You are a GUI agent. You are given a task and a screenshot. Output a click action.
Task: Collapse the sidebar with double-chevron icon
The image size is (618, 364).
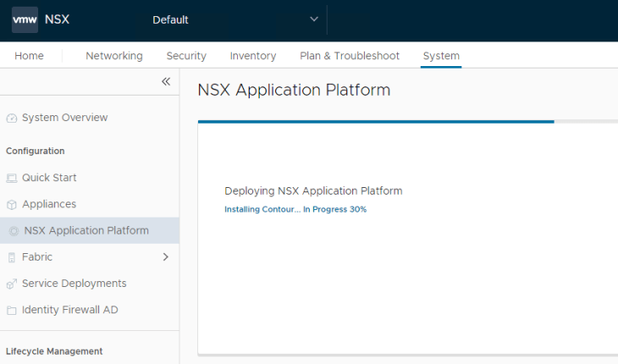[166, 81]
